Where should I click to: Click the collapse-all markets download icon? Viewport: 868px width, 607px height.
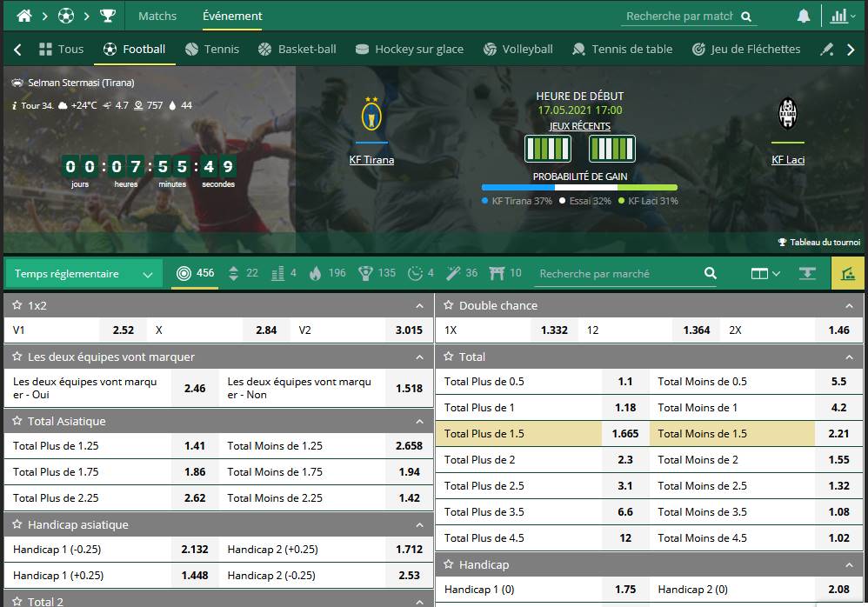click(807, 273)
